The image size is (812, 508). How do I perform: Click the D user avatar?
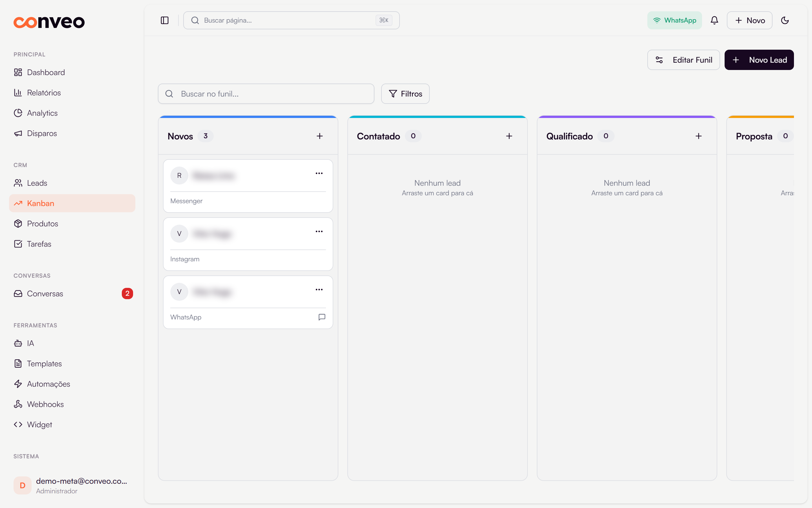[x=23, y=485]
